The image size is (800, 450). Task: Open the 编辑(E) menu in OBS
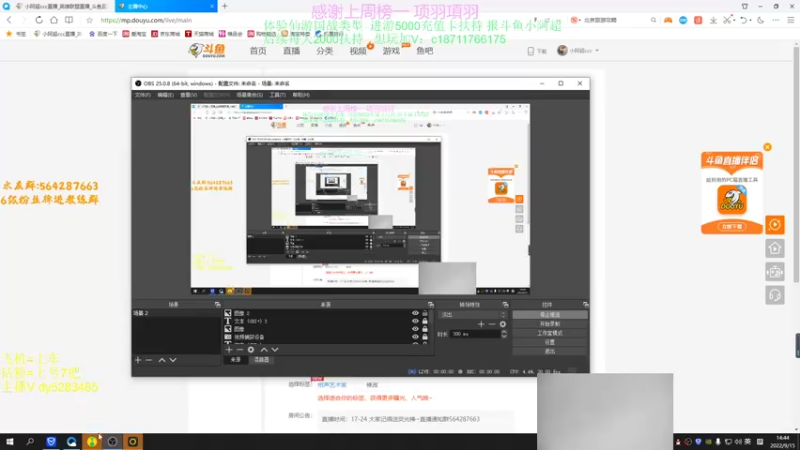point(165,95)
